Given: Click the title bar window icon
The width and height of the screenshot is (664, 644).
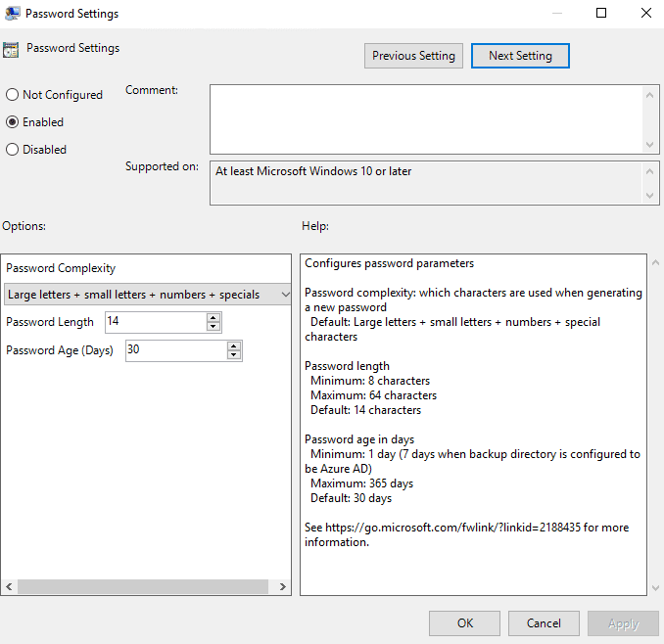Looking at the screenshot, I should coord(12,14).
